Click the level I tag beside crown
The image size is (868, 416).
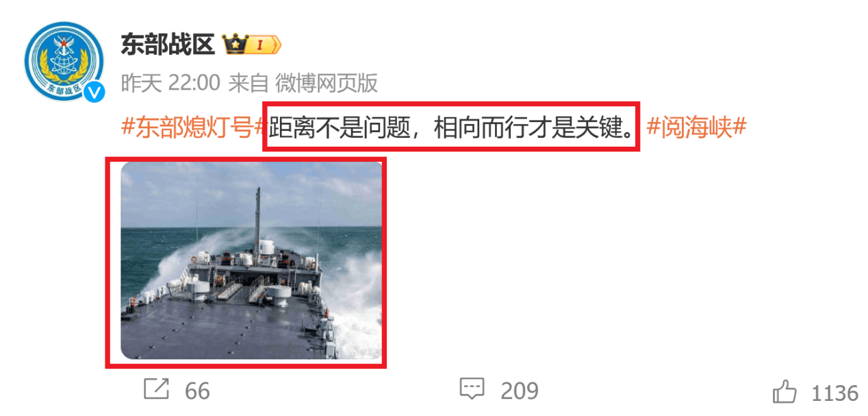(x=265, y=45)
